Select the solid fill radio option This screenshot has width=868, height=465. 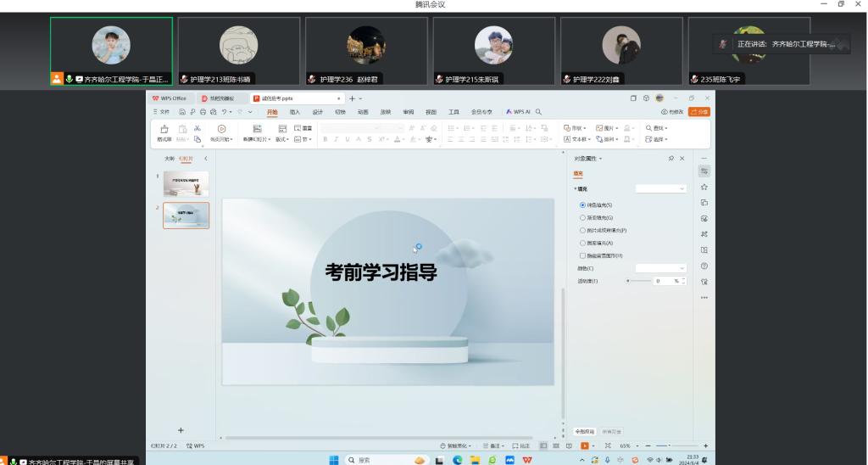click(582, 205)
